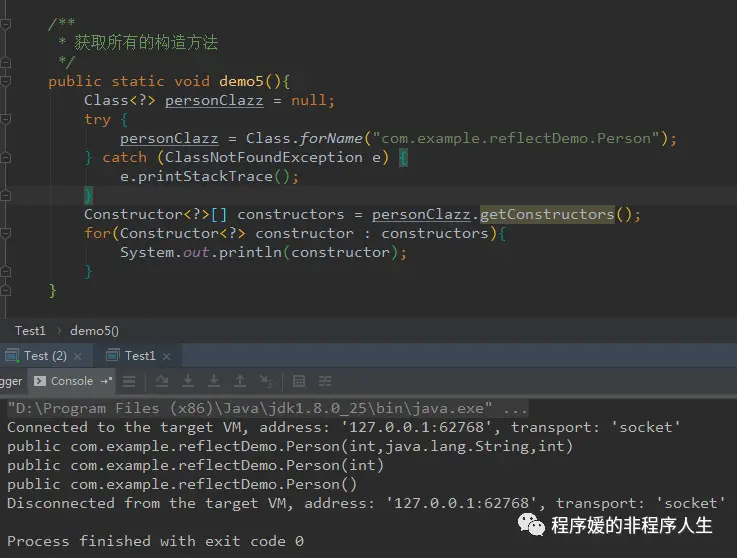Click the Force Step Into debugger icon
Screen dimensions: 737x558
[x=214, y=381]
